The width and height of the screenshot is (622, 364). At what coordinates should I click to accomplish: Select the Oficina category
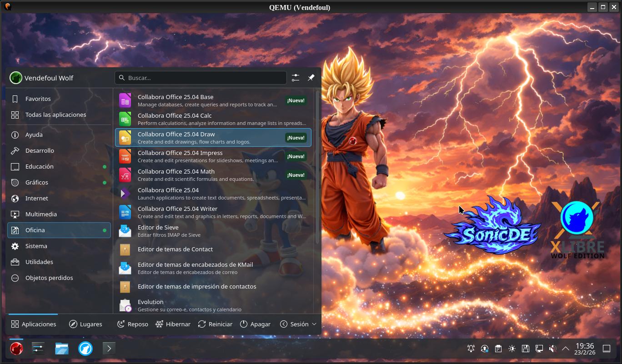(x=59, y=230)
